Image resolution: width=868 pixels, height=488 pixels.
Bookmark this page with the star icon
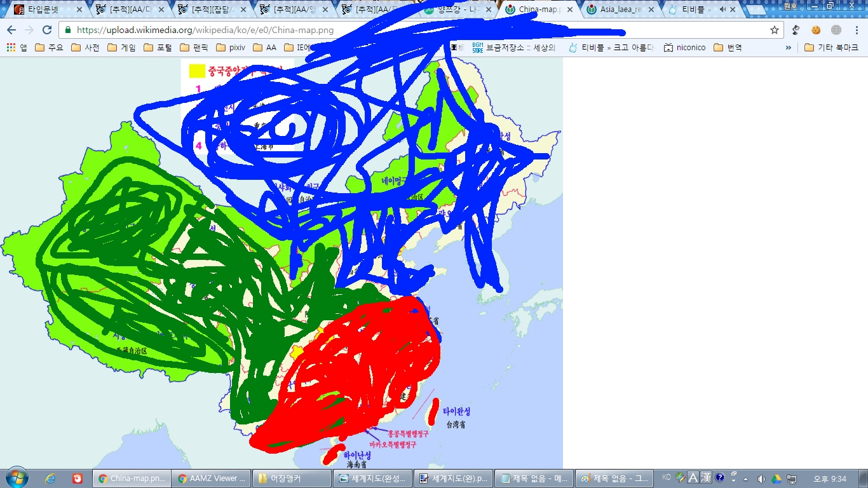(774, 30)
